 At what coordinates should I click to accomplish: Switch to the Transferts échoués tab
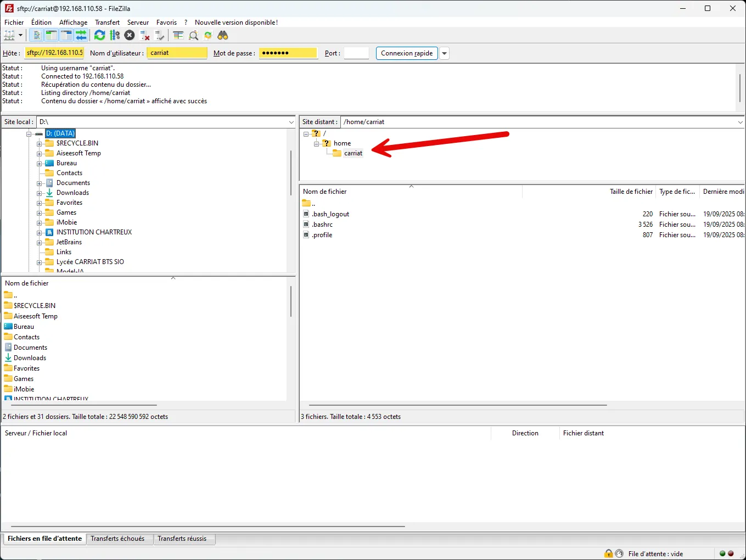tap(117, 539)
